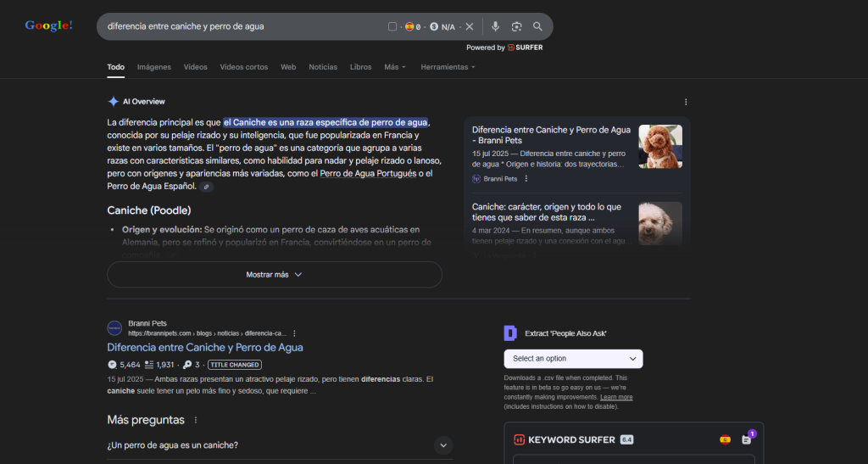Open the Branni Pets AI source card title
868x464 pixels.
coord(551,135)
